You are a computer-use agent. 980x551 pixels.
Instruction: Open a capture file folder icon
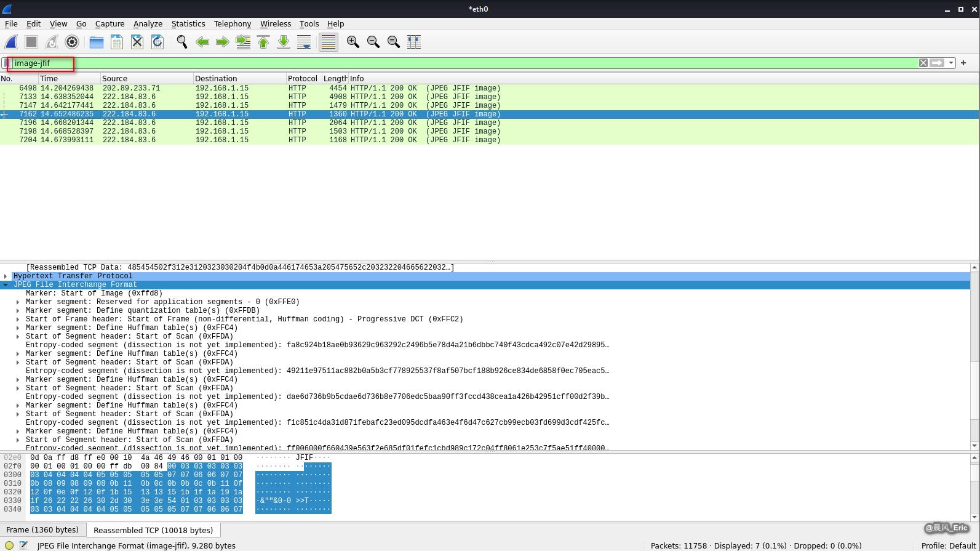pyautogui.click(x=96, y=42)
